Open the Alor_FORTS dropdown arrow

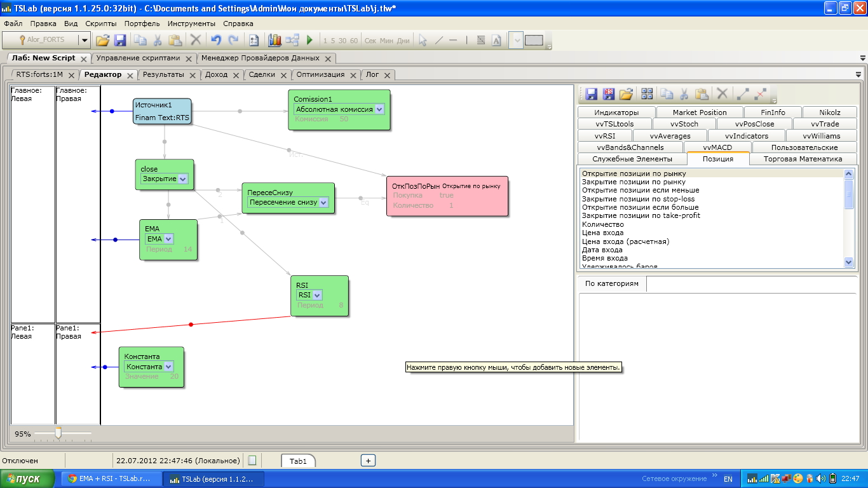[85, 40]
